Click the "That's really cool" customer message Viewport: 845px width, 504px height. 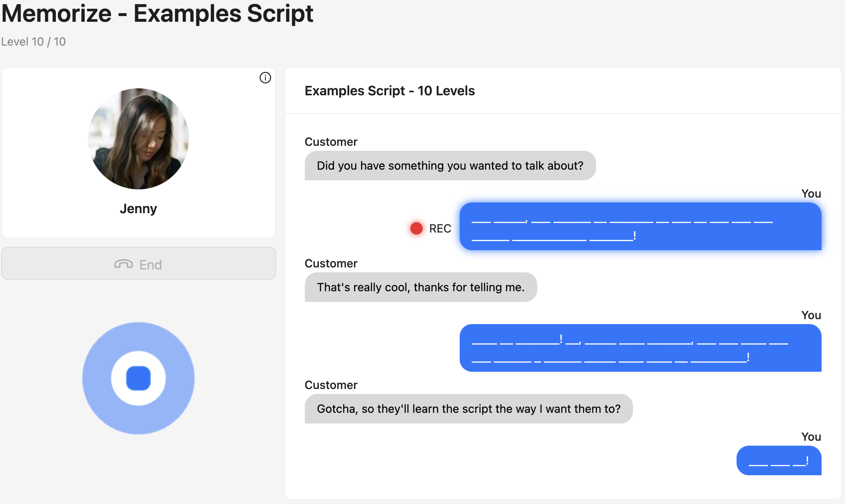[420, 287]
